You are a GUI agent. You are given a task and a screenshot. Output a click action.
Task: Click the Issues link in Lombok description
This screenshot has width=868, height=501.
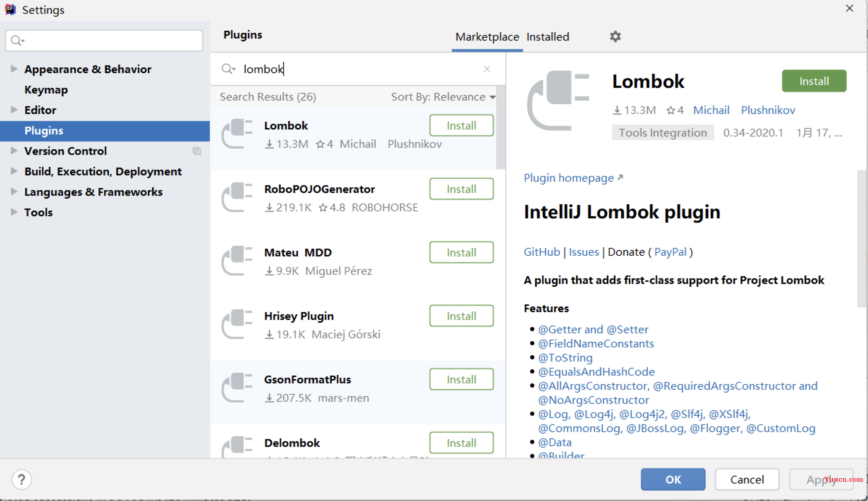click(583, 252)
